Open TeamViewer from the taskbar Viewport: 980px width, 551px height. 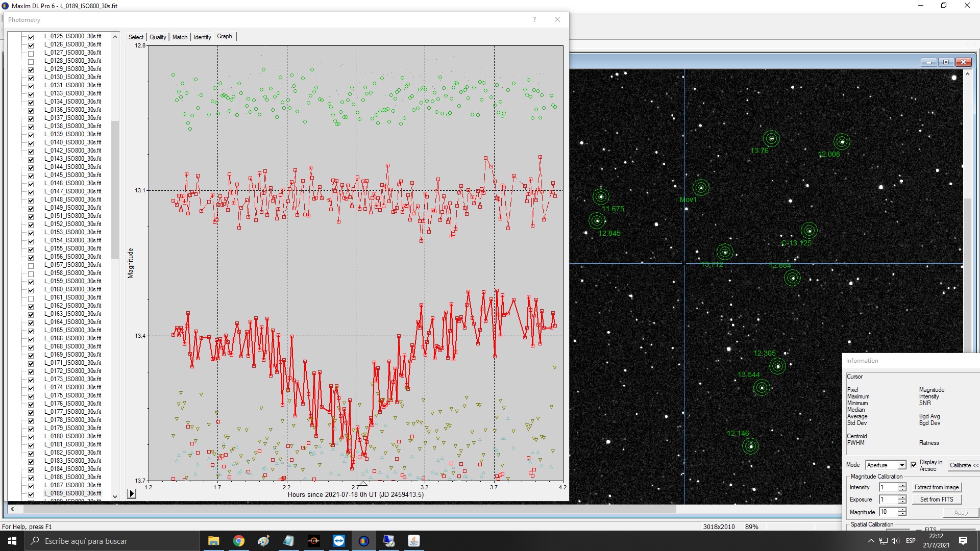(x=339, y=541)
